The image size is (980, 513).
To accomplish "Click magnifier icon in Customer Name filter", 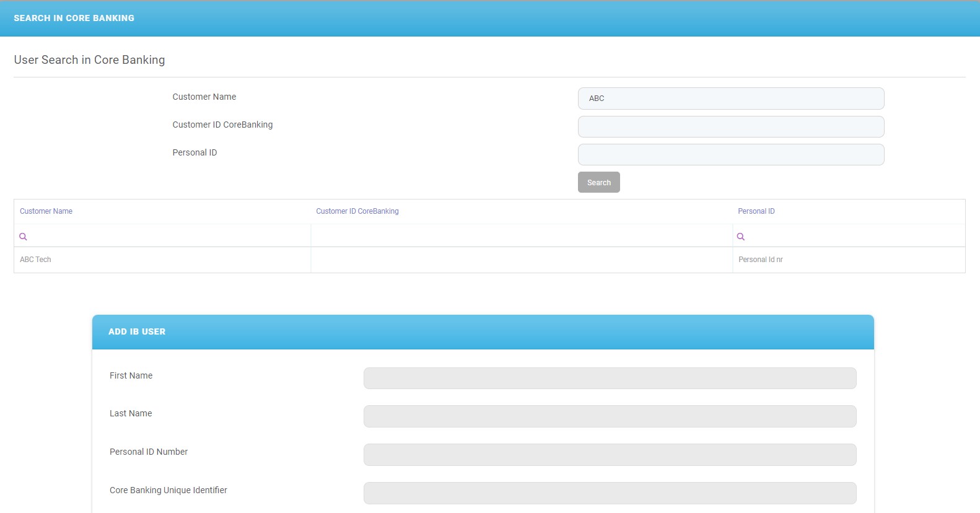I will point(24,237).
